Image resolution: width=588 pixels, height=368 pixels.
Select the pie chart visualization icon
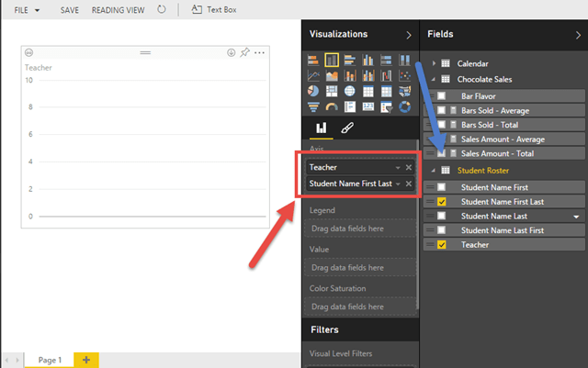tap(314, 91)
